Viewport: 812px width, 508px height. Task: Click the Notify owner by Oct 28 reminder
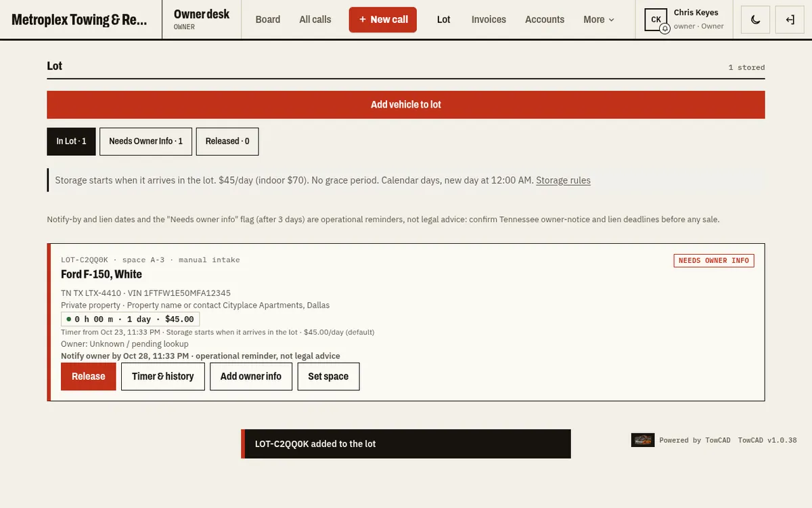[200, 356]
